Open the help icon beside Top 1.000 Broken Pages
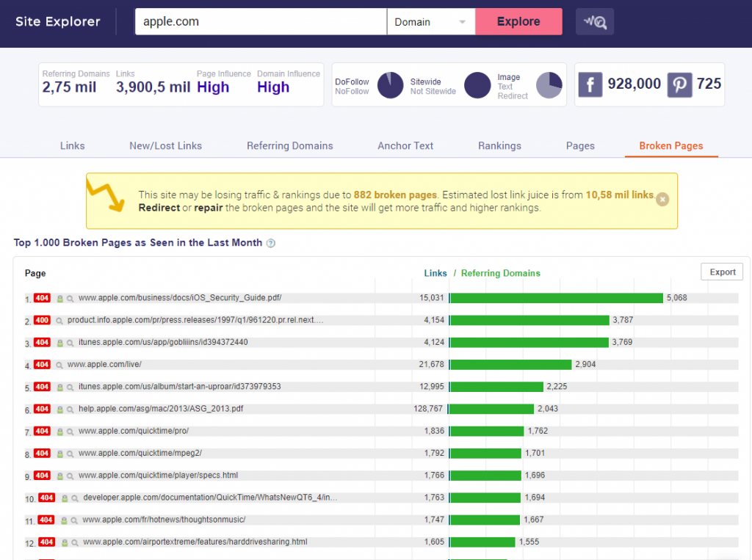Image resolution: width=752 pixels, height=560 pixels. 271,243
